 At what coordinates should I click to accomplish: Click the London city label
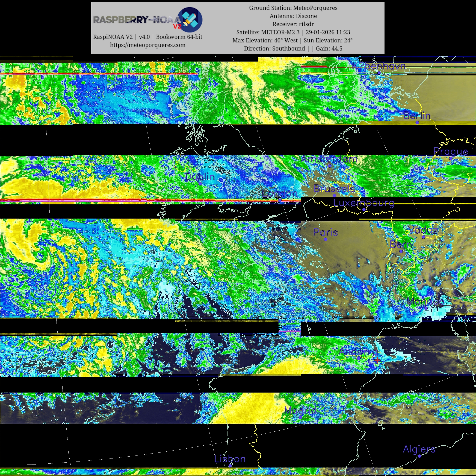pos(280,193)
